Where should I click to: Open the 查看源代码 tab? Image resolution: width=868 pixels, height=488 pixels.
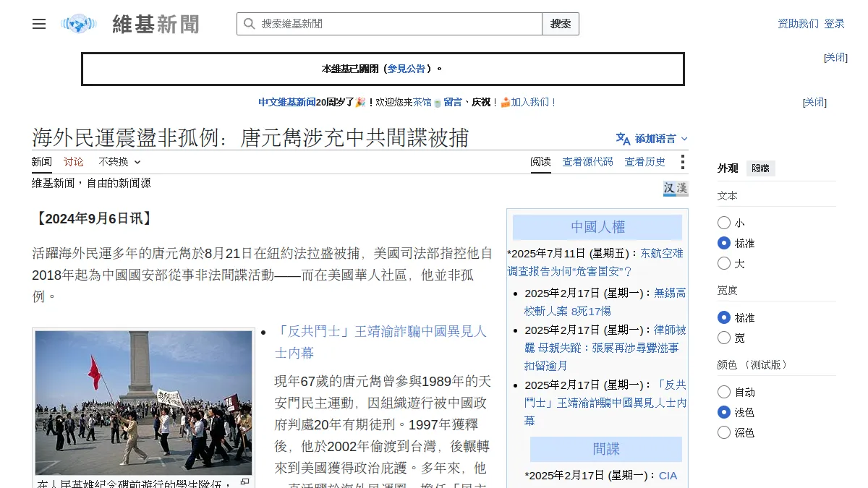[588, 162]
